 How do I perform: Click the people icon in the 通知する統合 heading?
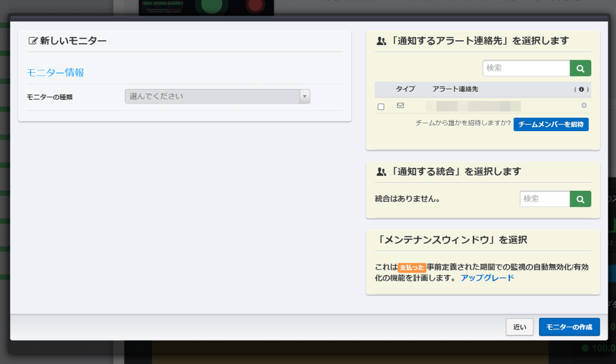click(x=381, y=171)
